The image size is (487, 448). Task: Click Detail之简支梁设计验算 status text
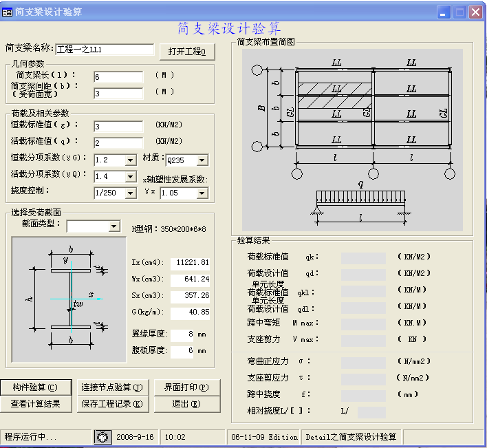351,437
